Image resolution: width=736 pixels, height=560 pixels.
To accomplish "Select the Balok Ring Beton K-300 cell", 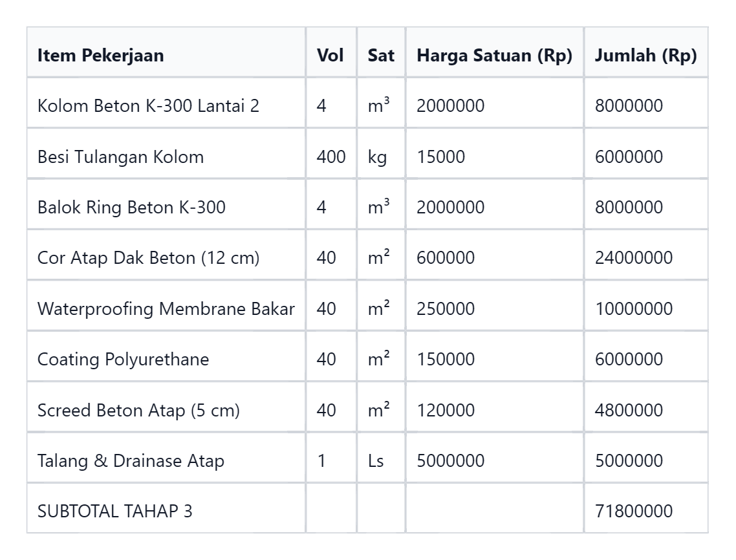I will [x=166, y=204].
